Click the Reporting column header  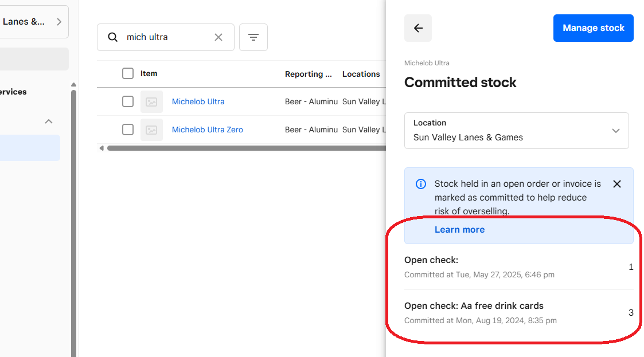click(309, 74)
